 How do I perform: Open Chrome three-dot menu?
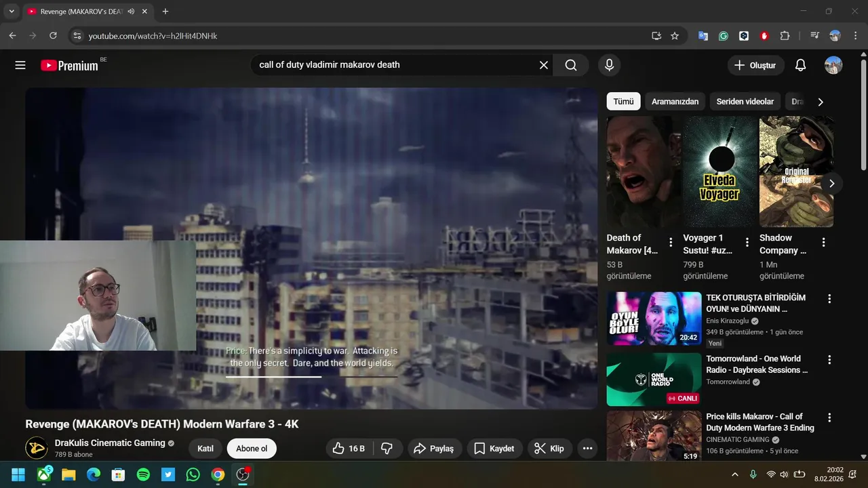854,36
